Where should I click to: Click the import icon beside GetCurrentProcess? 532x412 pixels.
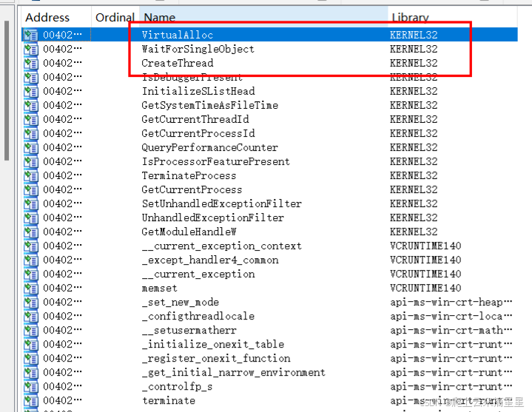pos(30,190)
